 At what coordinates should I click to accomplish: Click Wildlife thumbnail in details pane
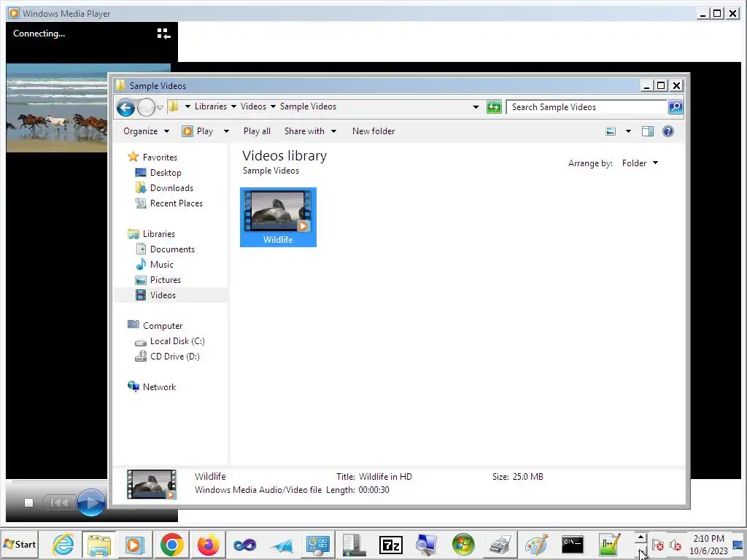(x=152, y=484)
